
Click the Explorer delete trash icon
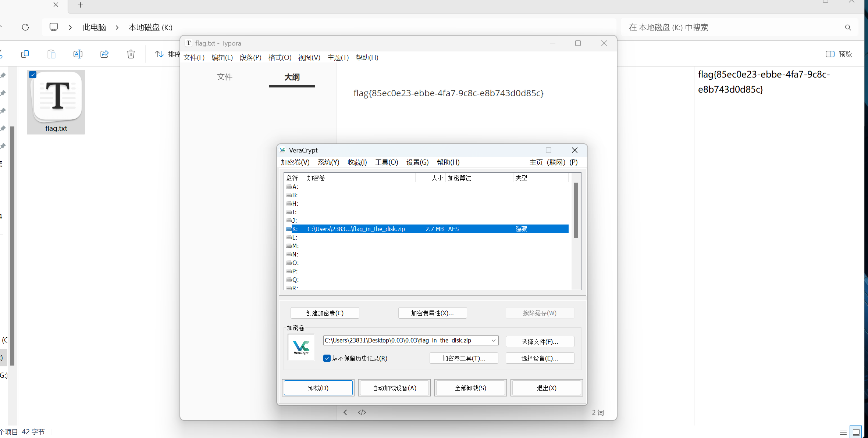[131, 54]
